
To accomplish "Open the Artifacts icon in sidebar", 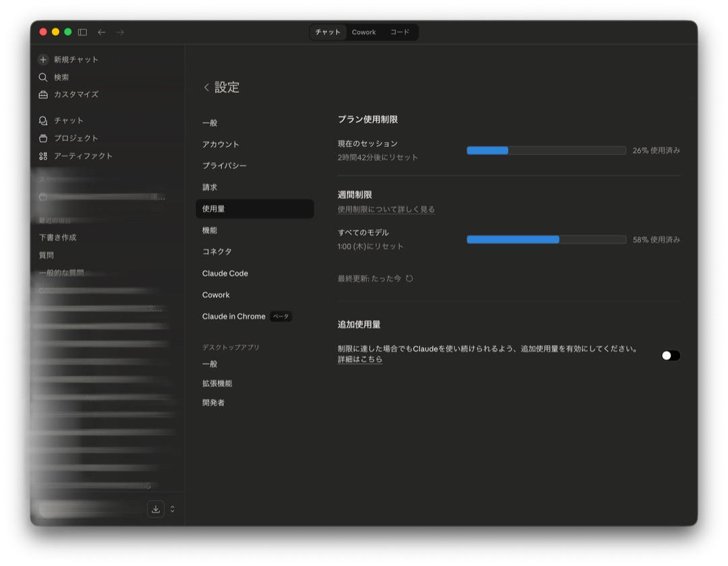I will coord(43,156).
